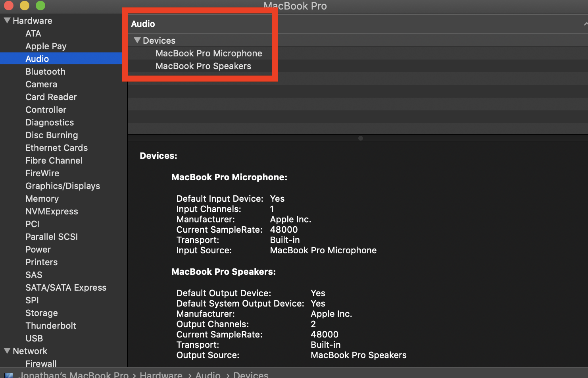View Storage information
The width and height of the screenshot is (588, 378).
click(x=42, y=313)
